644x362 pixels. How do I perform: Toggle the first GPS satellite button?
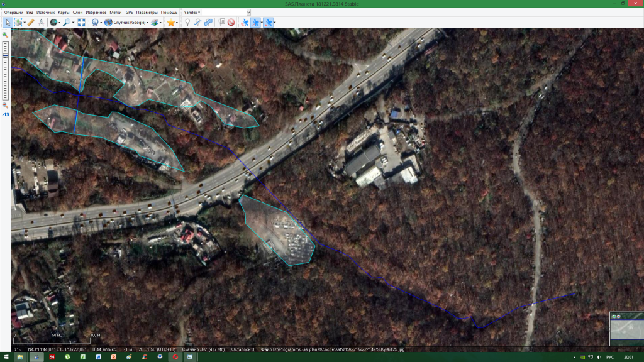(x=245, y=23)
